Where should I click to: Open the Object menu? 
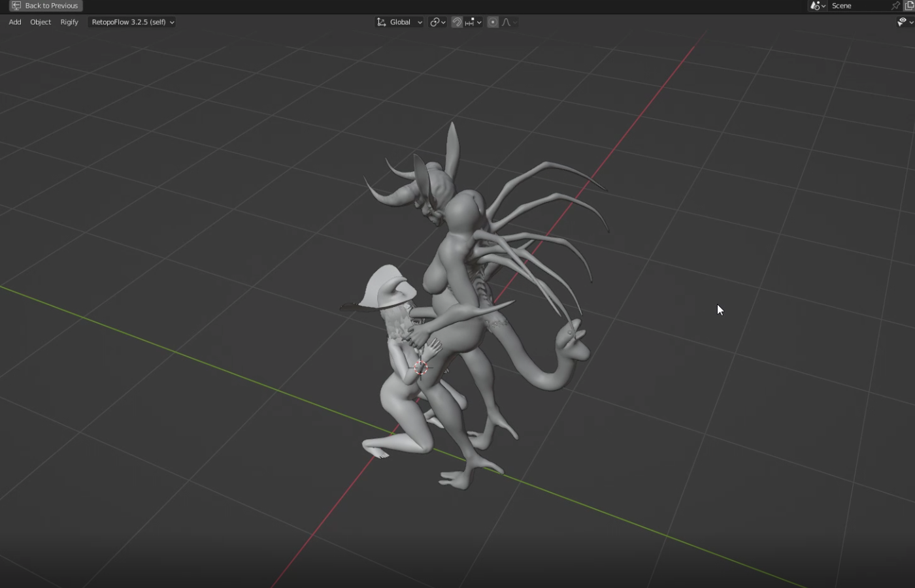click(41, 22)
